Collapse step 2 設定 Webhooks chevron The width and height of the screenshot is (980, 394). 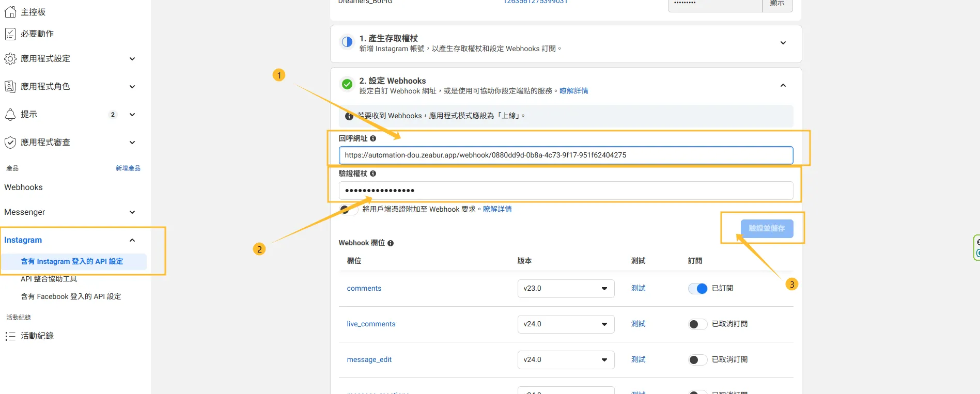[x=783, y=85]
